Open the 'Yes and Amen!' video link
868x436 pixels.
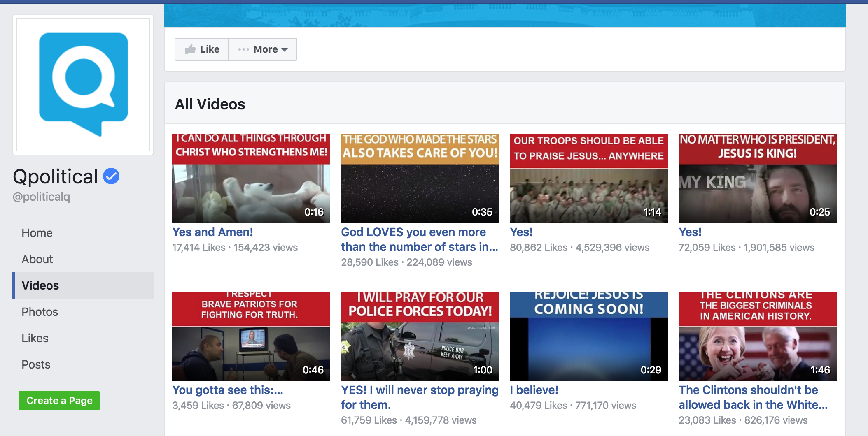(212, 232)
